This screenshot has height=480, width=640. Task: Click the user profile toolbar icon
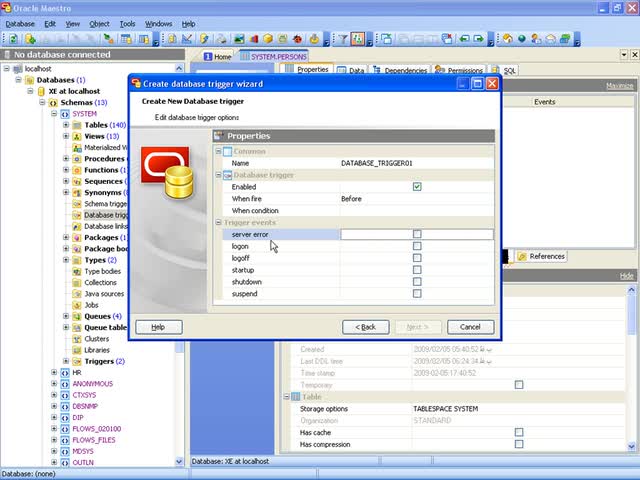tap(536, 39)
